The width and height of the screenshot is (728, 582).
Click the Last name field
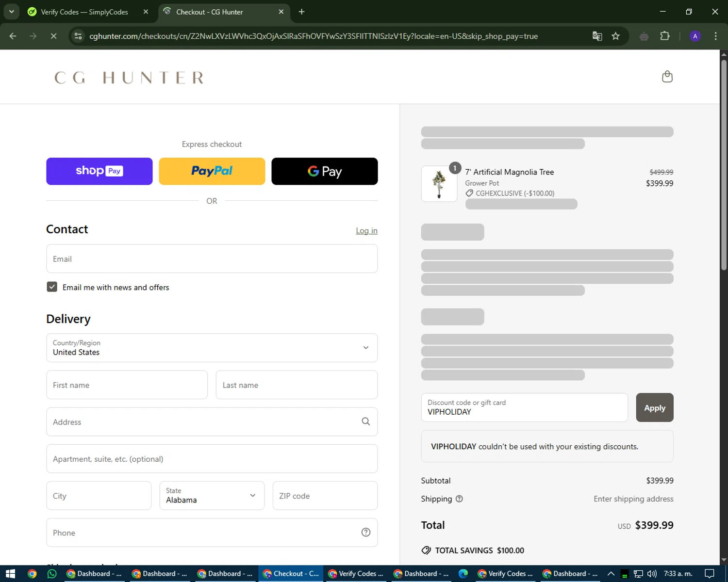click(x=297, y=385)
